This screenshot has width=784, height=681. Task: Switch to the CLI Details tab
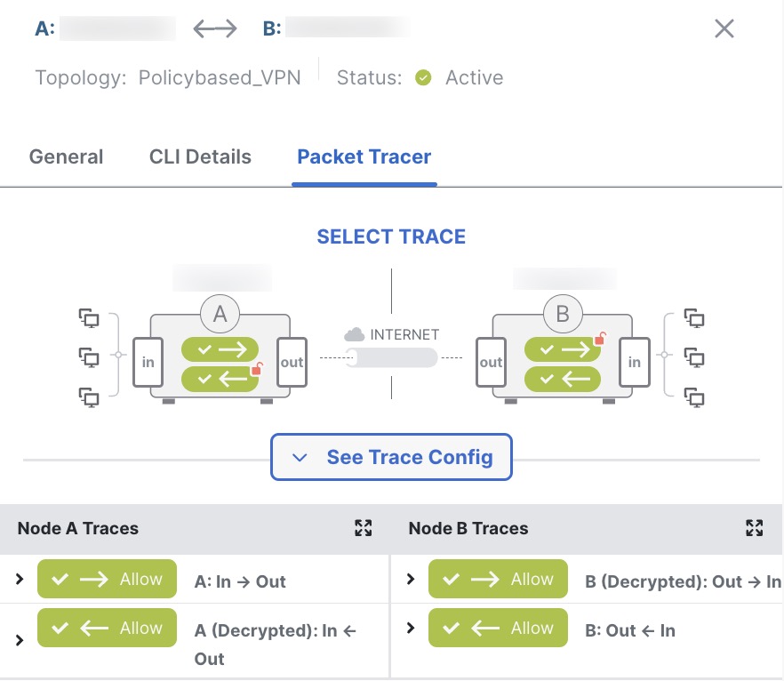click(200, 157)
